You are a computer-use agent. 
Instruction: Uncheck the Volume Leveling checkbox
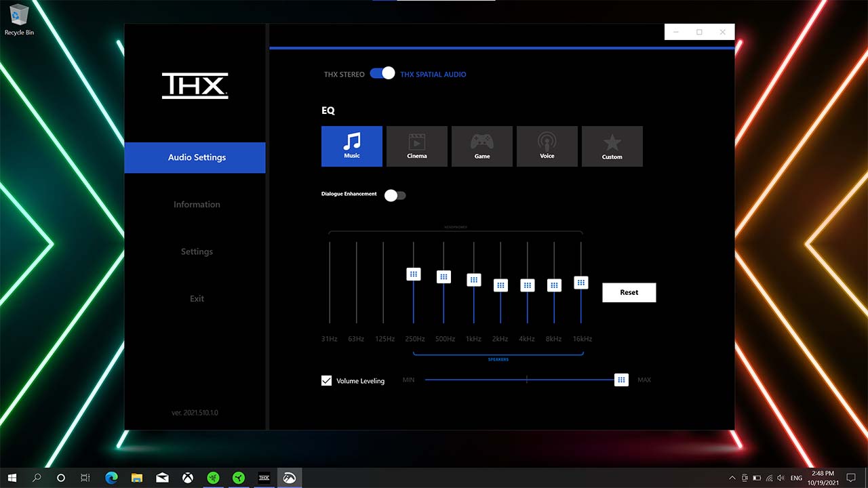[x=326, y=380]
